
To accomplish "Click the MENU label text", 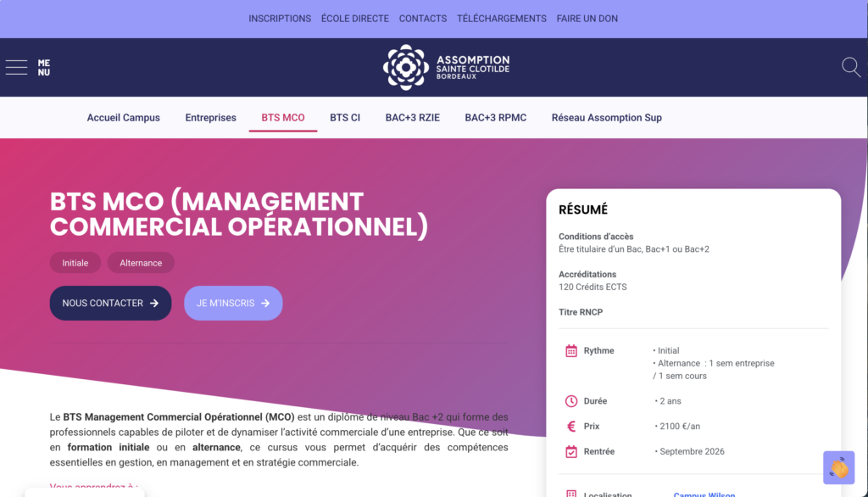I will click(44, 68).
